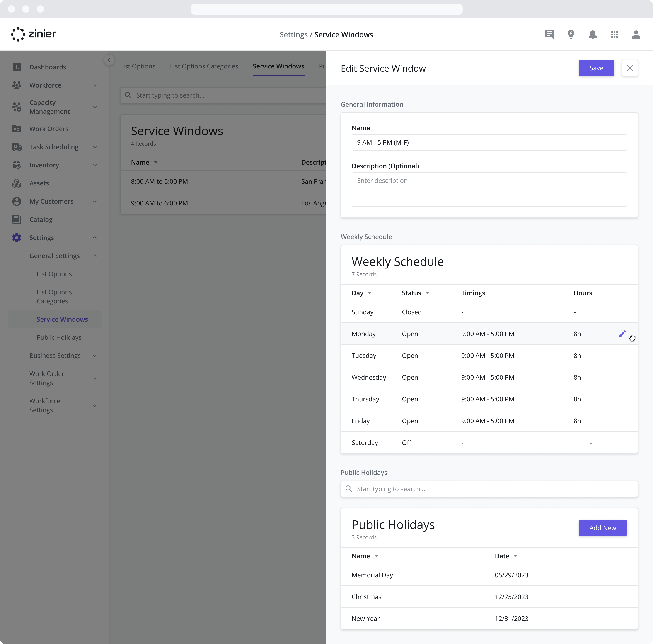Select Public Holidays in General Settings menu
Screen dimensions: 653x644
pos(59,337)
